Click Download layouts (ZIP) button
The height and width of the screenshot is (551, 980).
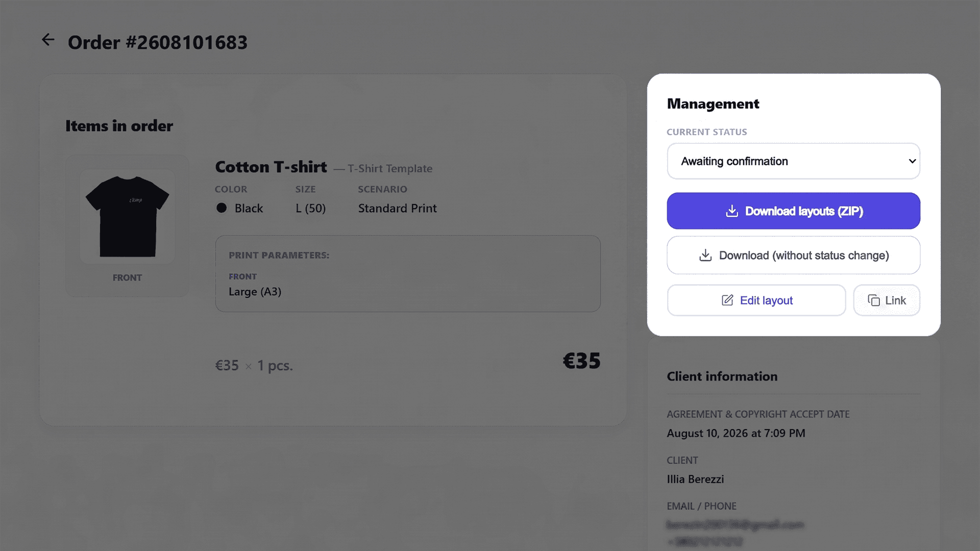click(793, 211)
